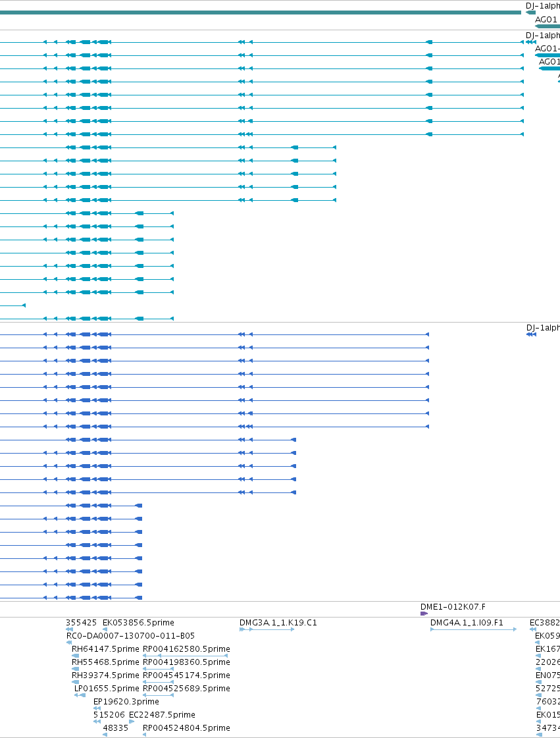The width and height of the screenshot is (560, 738).
Task: Click the topmost teal DJ-1alph gene label
Action: (x=543, y=6)
